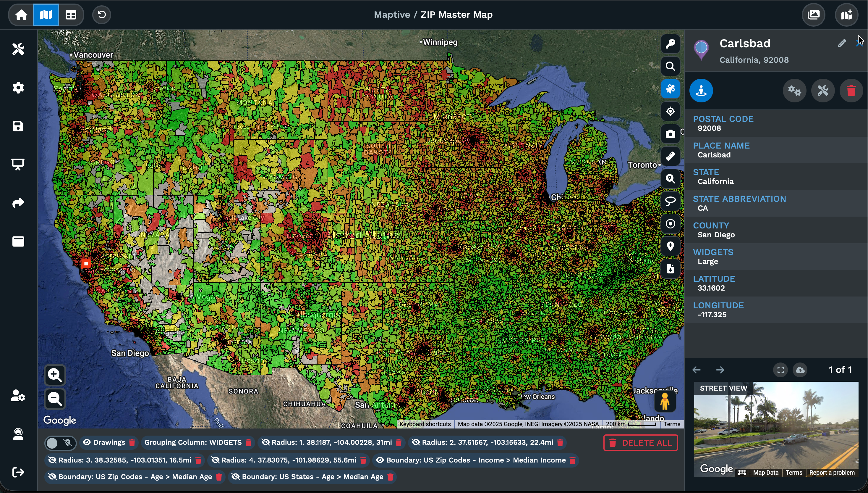Click the locate position tool
The width and height of the screenshot is (868, 493).
click(671, 111)
